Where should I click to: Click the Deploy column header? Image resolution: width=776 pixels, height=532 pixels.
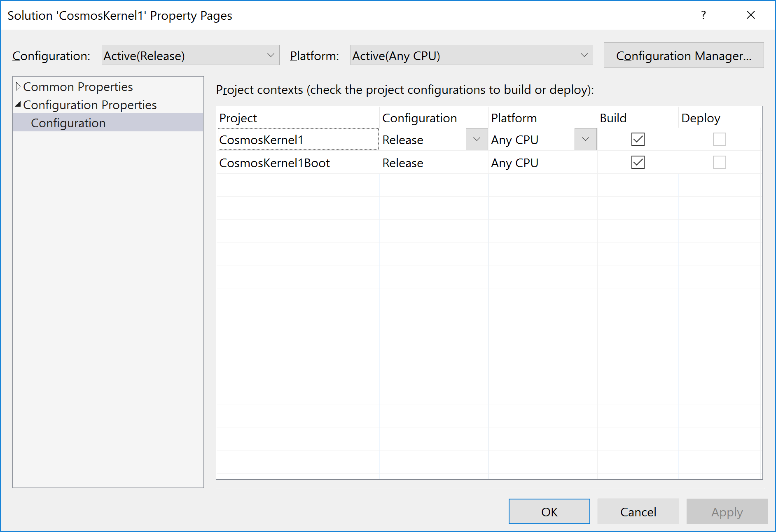[x=701, y=118]
